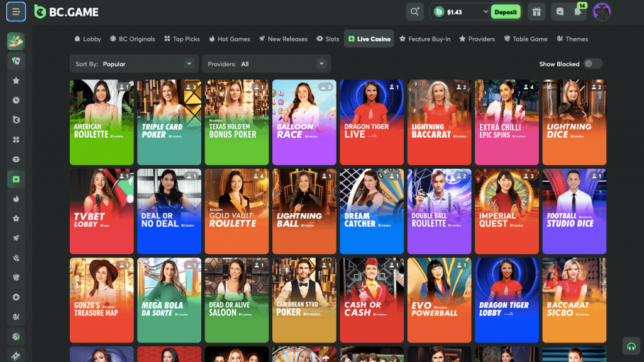
Task: Click the sidebar feature buy-in star icon
Action: point(16,218)
